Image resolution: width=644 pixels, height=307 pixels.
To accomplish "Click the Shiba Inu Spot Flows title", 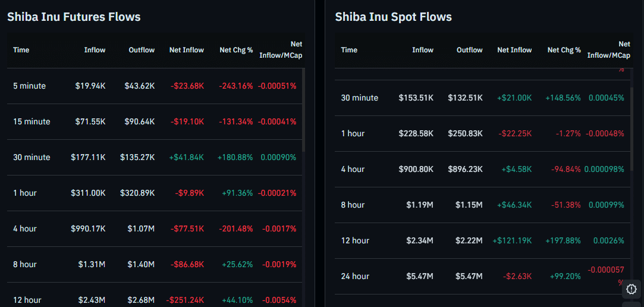I will [x=393, y=17].
